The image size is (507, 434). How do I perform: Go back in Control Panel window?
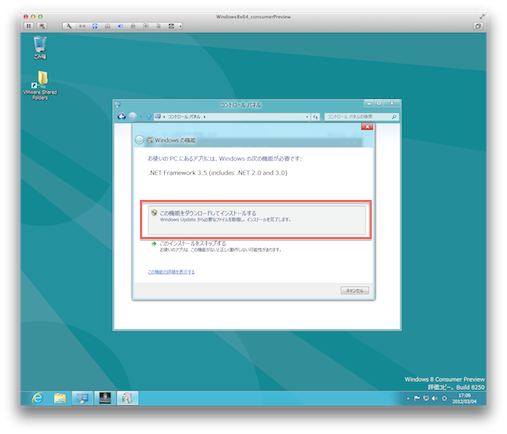click(x=122, y=116)
